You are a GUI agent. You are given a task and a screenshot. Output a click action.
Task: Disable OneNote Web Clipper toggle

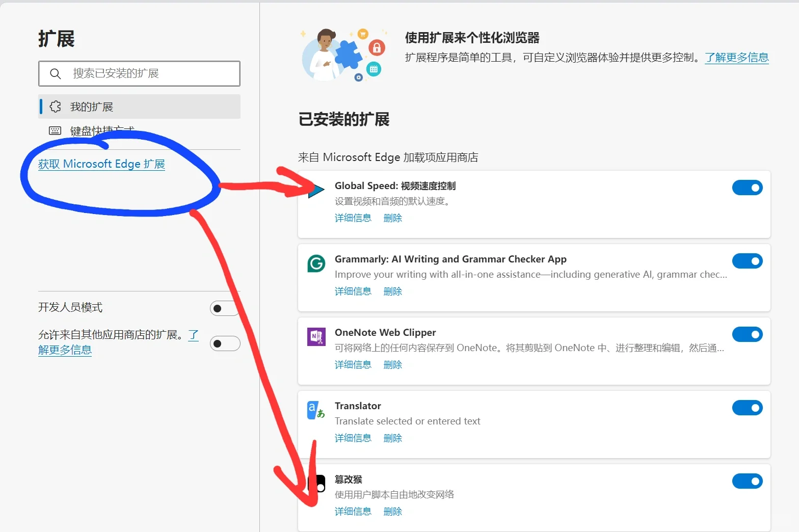coord(747,335)
